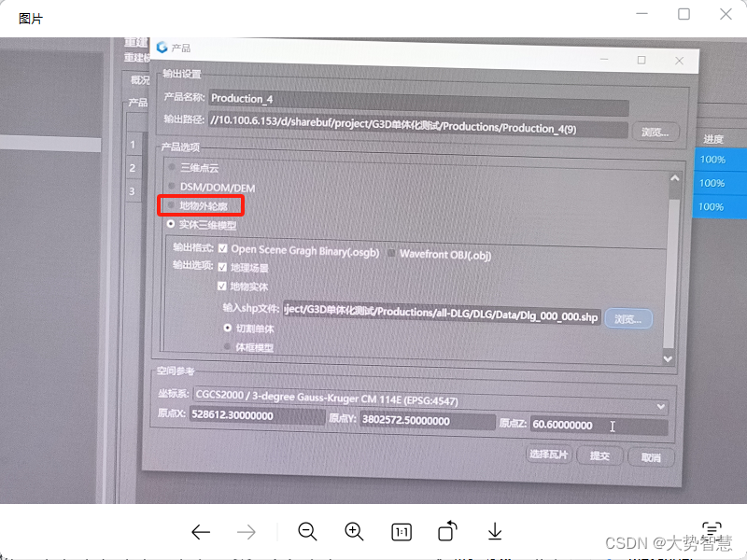Image resolution: width=747 pixels, height=560 pixels.
Task: Go to the next image with the right arrow
Action: (247, 532)
